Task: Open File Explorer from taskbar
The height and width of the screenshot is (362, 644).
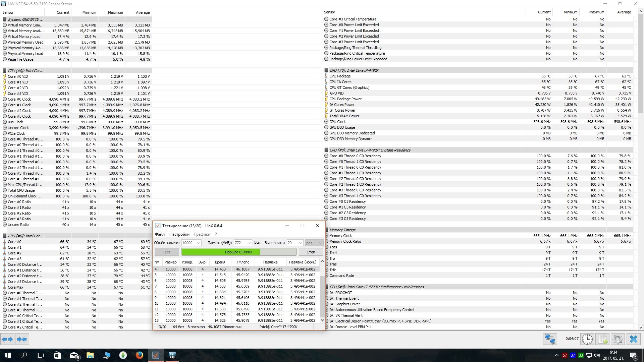Action: (x=90, y=355)
